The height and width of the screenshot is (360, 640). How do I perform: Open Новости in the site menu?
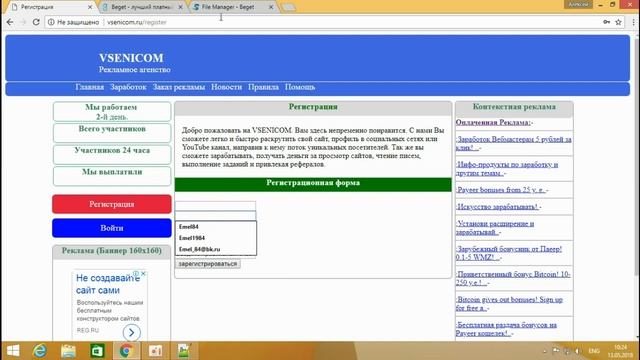coord(227,87)
